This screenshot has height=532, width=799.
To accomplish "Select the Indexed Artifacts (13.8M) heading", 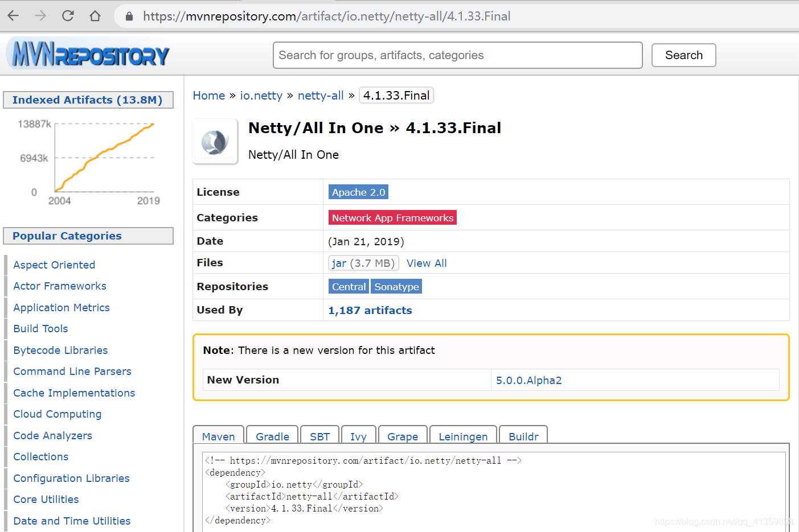I will [87, 100].
